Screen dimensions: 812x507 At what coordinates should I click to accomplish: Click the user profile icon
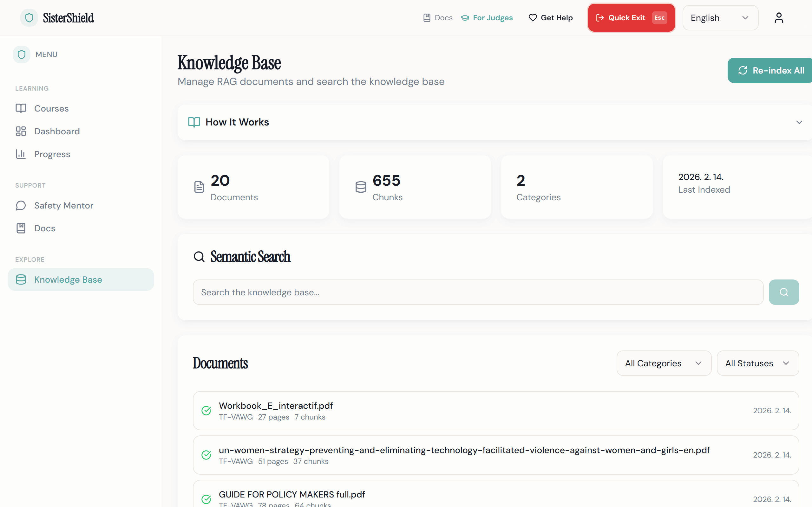[778, 18]
